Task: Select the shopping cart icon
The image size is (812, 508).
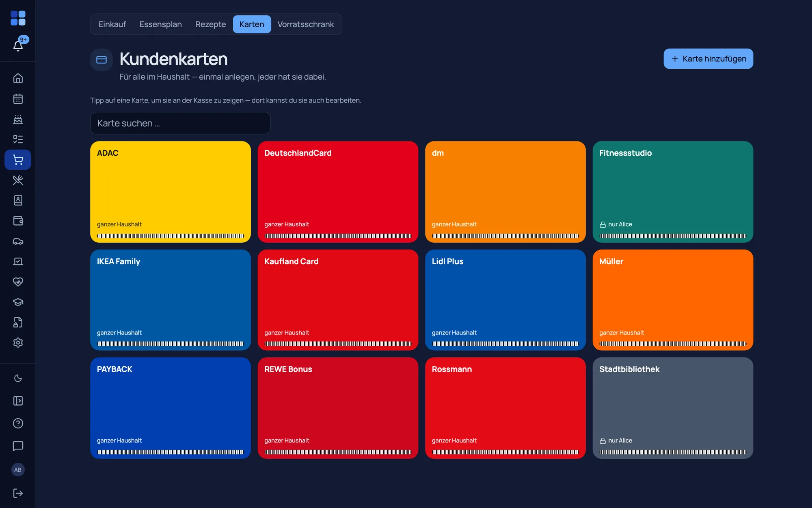Action: (x=18, y=160)
